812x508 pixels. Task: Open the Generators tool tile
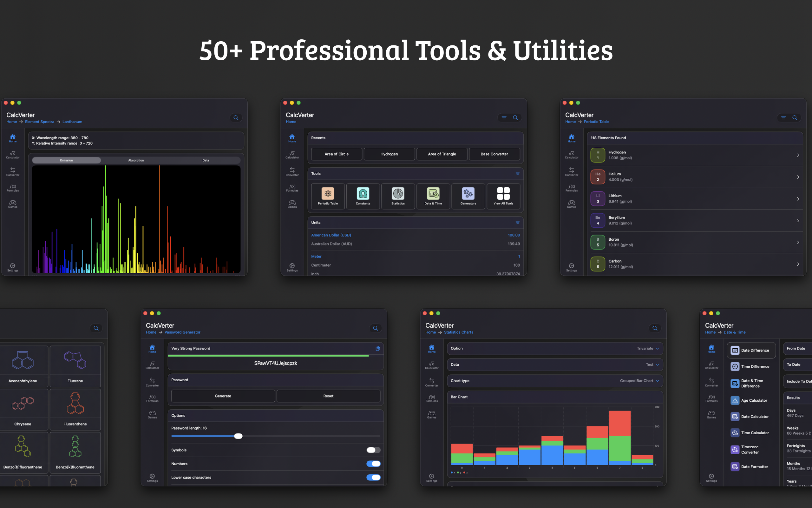[x=468, y=196]
